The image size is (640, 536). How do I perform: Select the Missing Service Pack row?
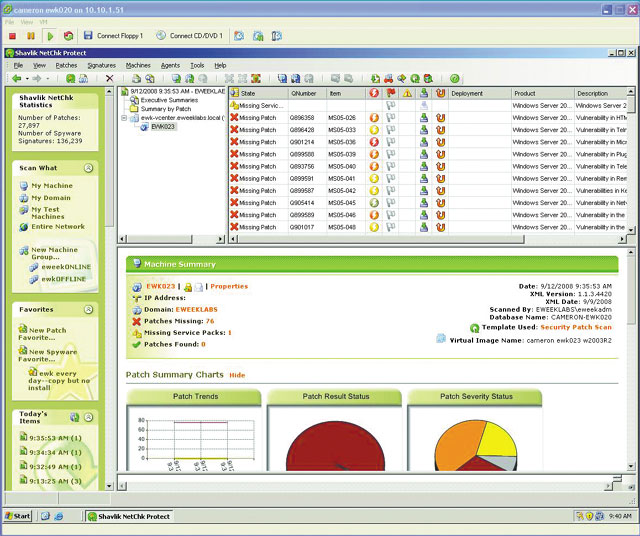point(427,106)
